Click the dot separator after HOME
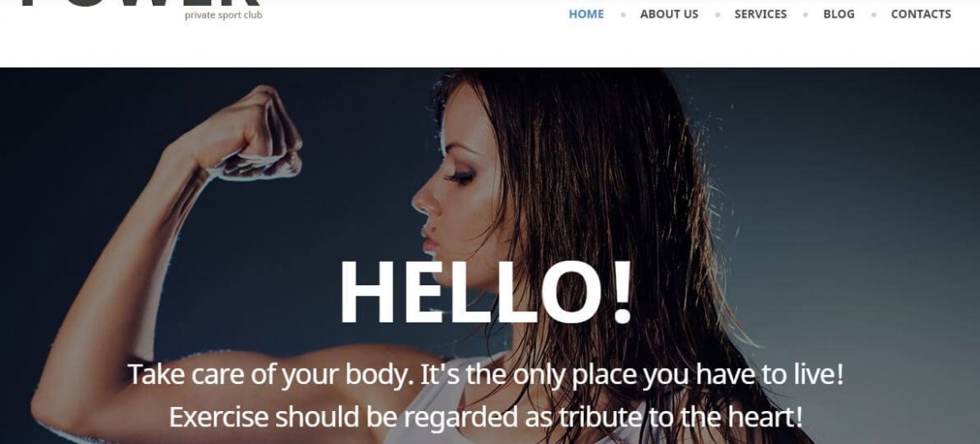Image resolution: width=980 pixels, height=444 pixels. (x=623, y=14)
